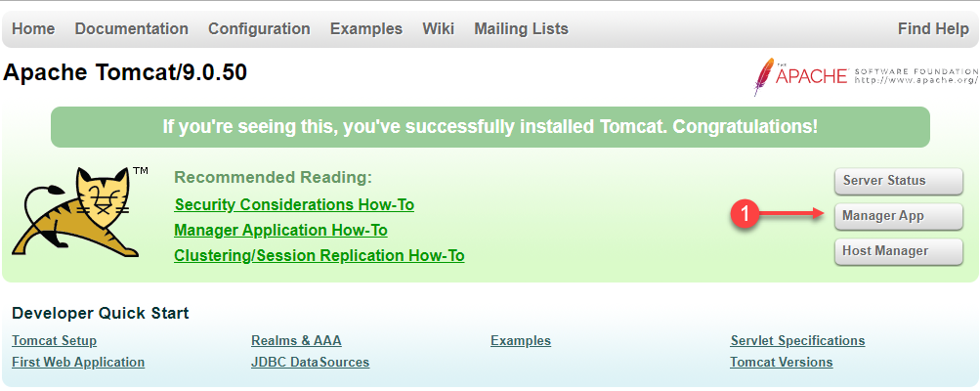
Task: Click the Server Status button
Action: 898,181
